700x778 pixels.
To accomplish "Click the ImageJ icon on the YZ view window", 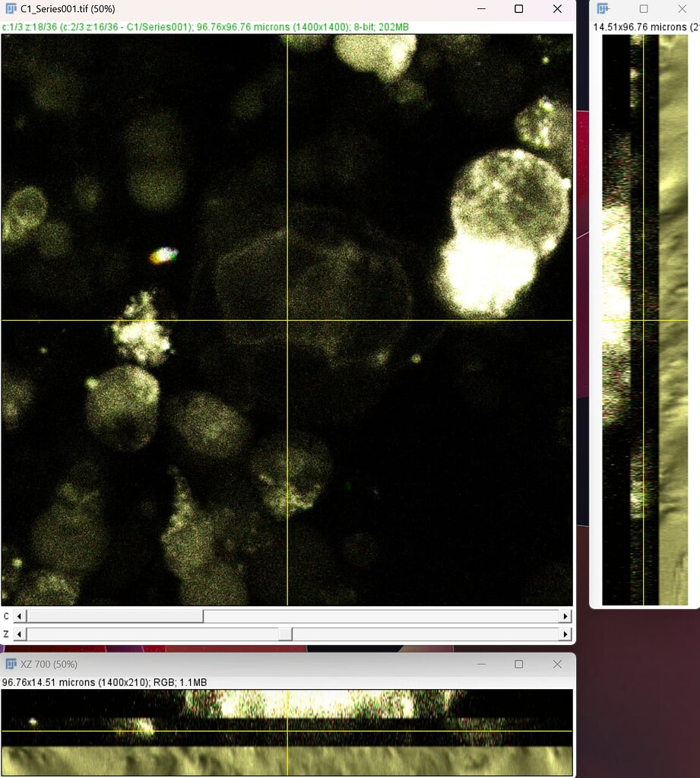I will point(602,8).
